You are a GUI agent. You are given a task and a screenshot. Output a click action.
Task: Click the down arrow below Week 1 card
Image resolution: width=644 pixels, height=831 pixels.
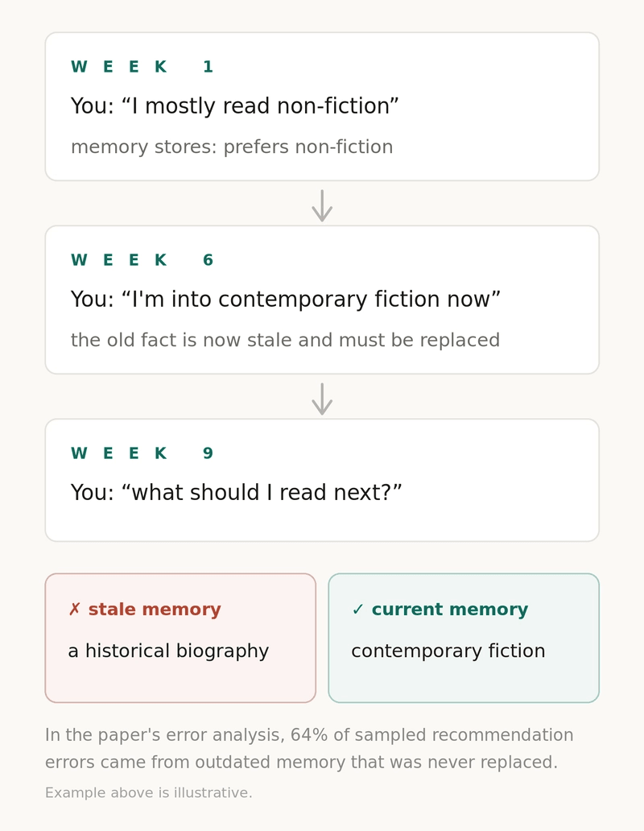[x=322, y=205]
